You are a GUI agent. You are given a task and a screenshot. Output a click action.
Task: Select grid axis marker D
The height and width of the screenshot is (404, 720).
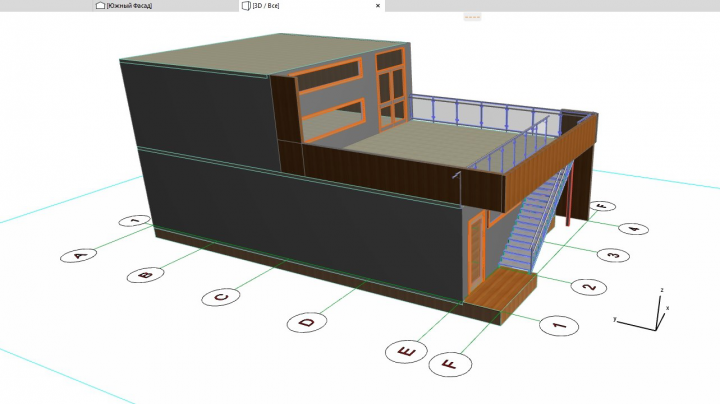click(307, 322)
